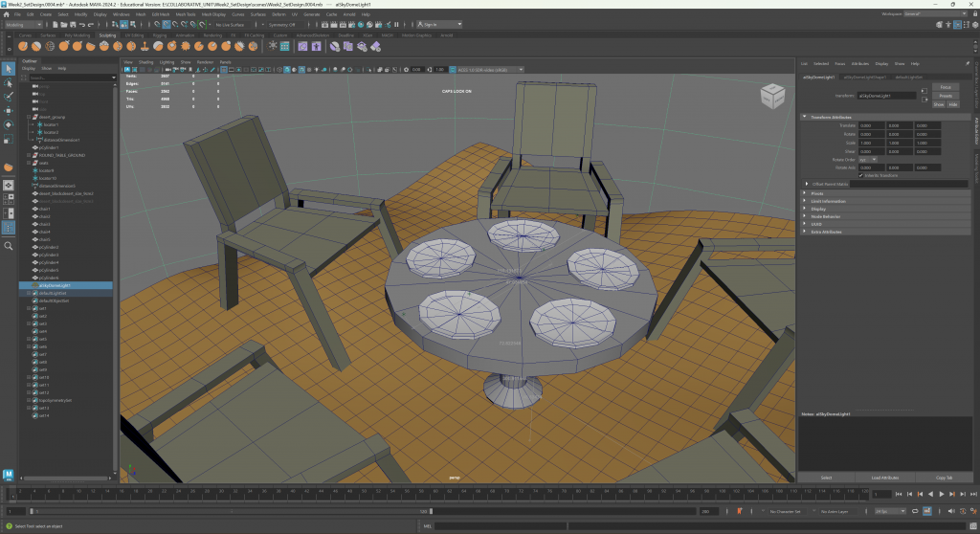Open the Mesh Tools menu
Image resolution: width=980 pixels, height=534 pixels.
tap(185, 15)
